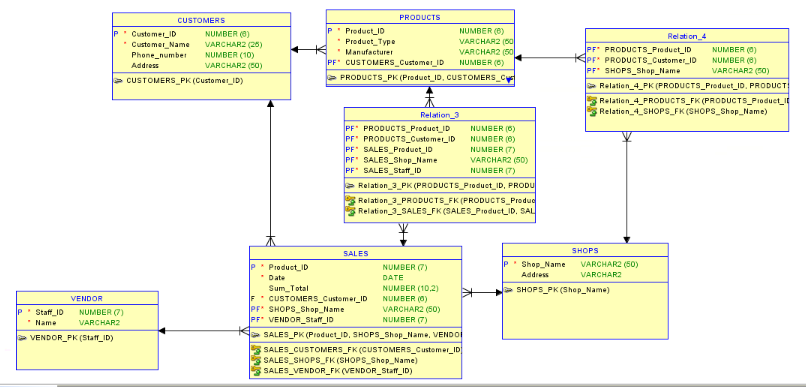The width and height of the screenshot is (806, 387).
Task: Click the Relation_3_PK key icon
Action: click(351, 186)
